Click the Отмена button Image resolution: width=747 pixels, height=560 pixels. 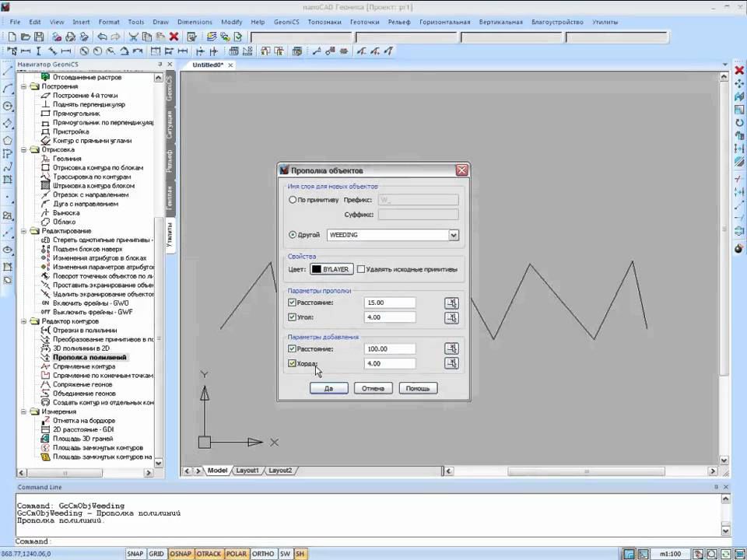coord(373,388)
